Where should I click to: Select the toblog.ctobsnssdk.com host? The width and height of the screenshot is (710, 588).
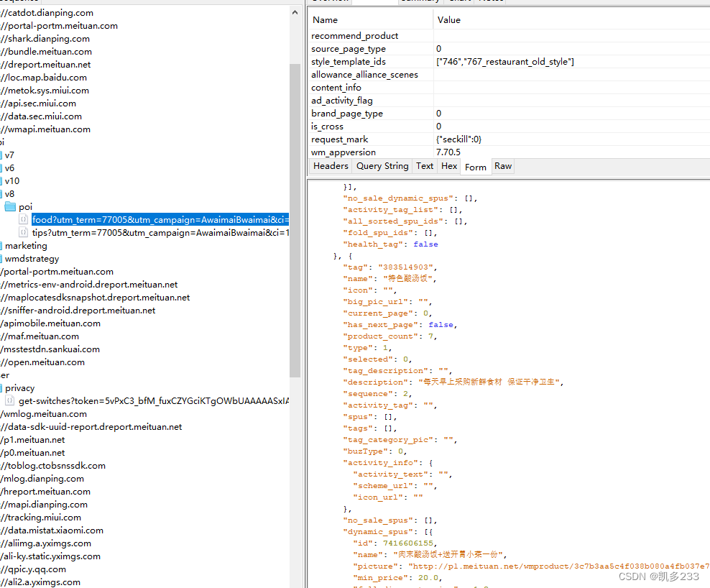[x=53, y=466]
